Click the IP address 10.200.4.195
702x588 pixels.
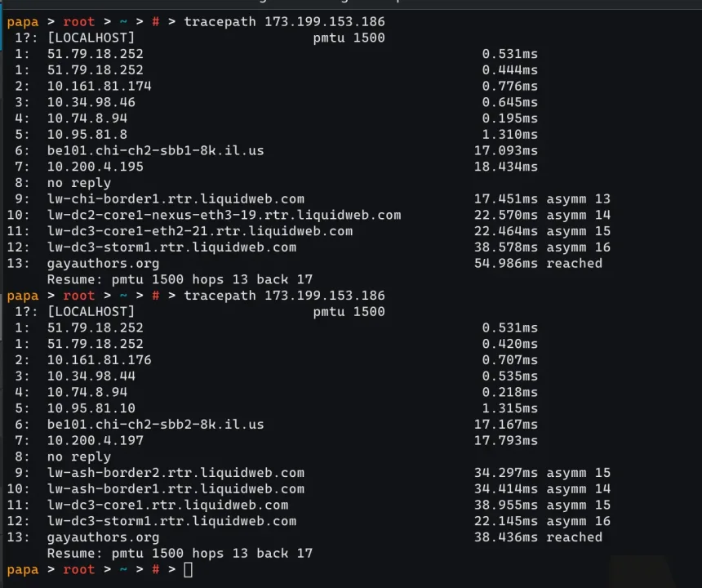click(95, 167)
